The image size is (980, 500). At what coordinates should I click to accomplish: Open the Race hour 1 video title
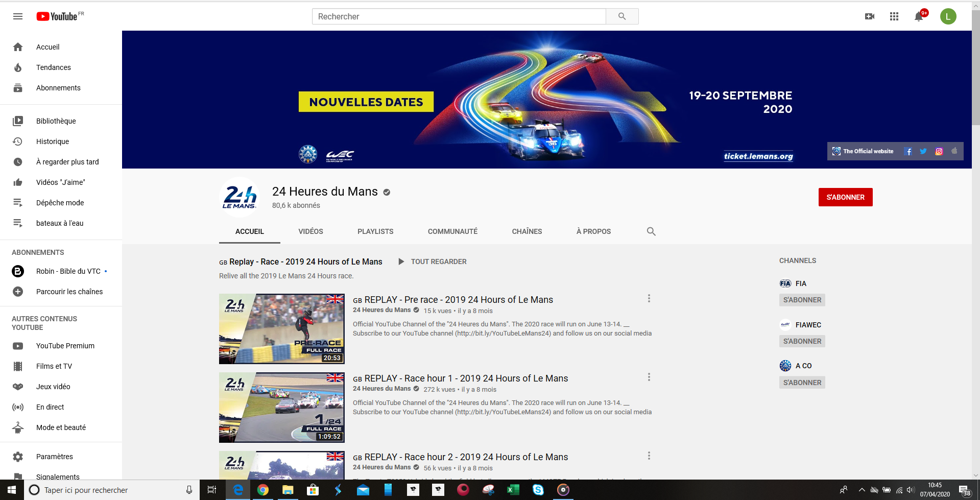point(460,378)
